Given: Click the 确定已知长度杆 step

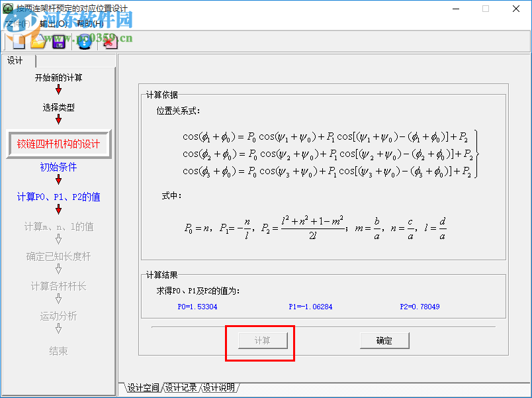Looking at the screenshot, I should pos(58,256).
